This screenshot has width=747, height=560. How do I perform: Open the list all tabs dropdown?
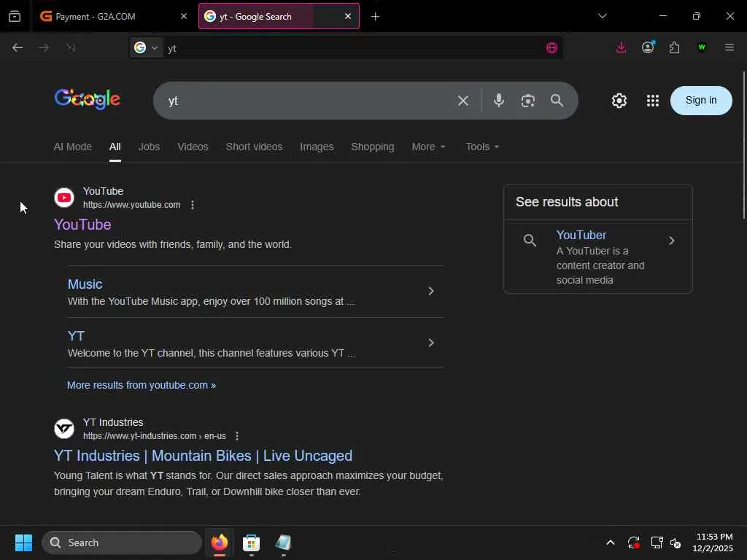tap(602, 16)
